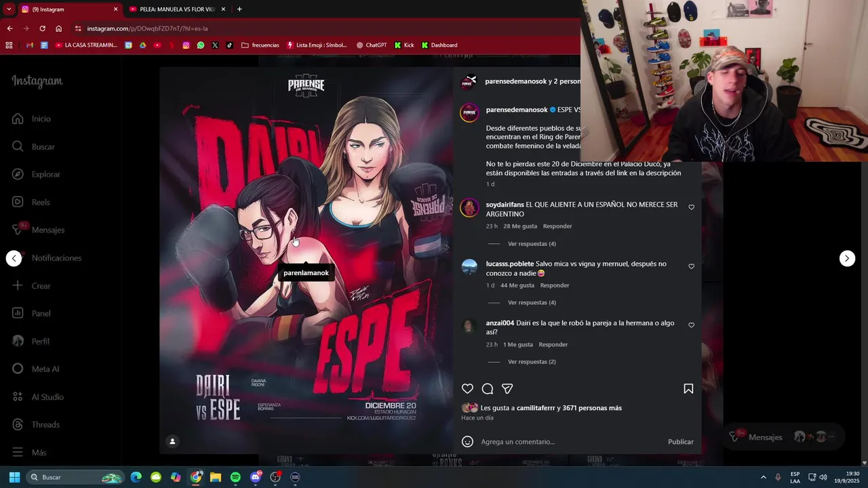Switch to PELEA: MANUELA VS FLOR tab
Viewport: 868px width, 488px height.
pyautogui.click(x=178, y=9)
